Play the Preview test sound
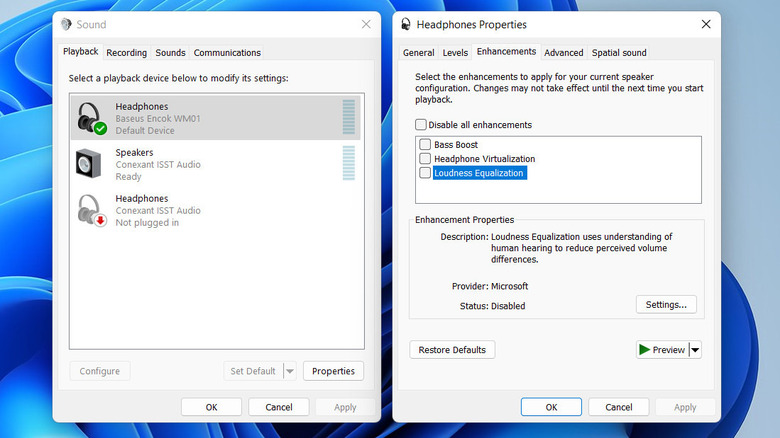Image resolution: width=780 pixels, height=438 pixels. coord(662,350)
